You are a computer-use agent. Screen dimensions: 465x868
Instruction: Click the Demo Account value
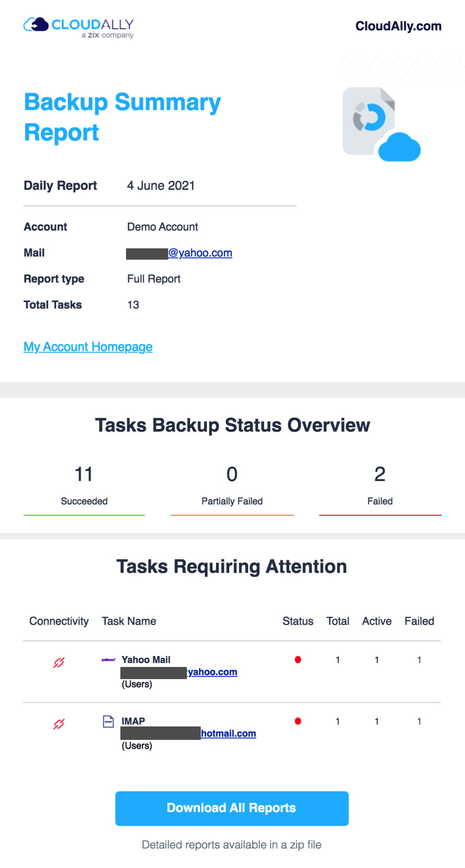tap(163, 227)
